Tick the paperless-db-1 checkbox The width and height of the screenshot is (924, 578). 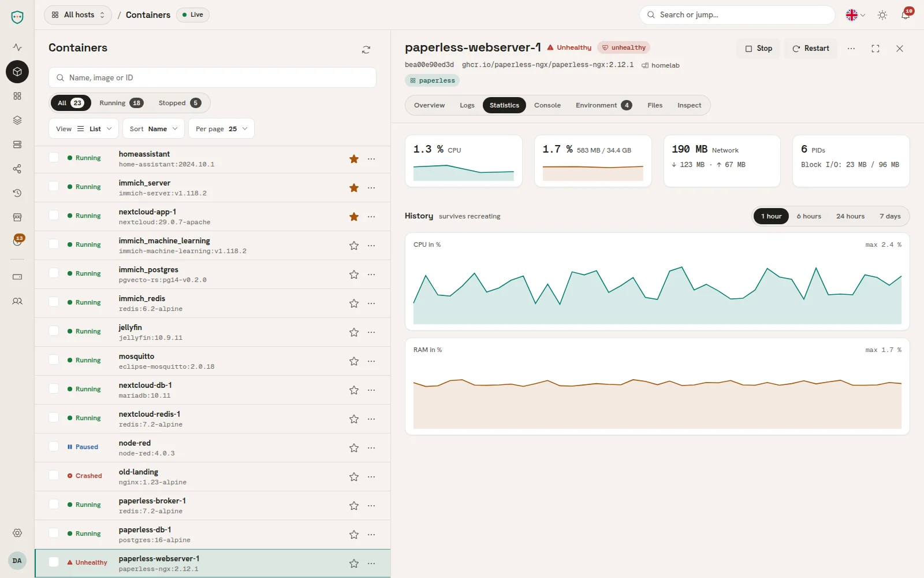(x=54, y=533)
